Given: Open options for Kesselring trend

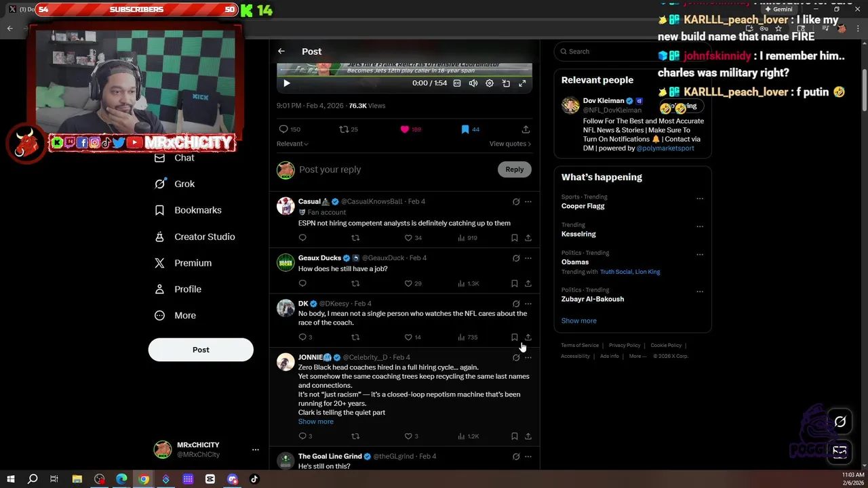Looking at the screenshot, I should coord(700,226).
